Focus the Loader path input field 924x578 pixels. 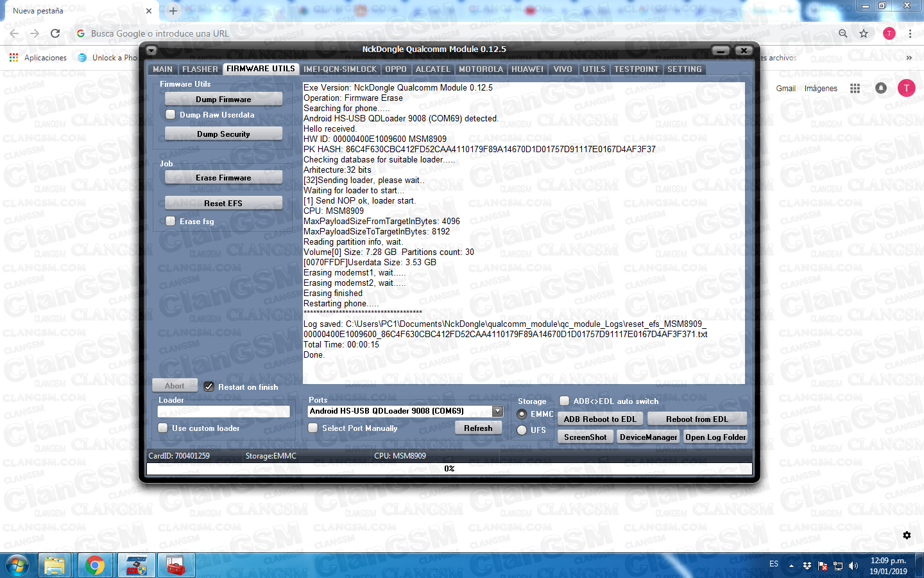coord(223,411)
